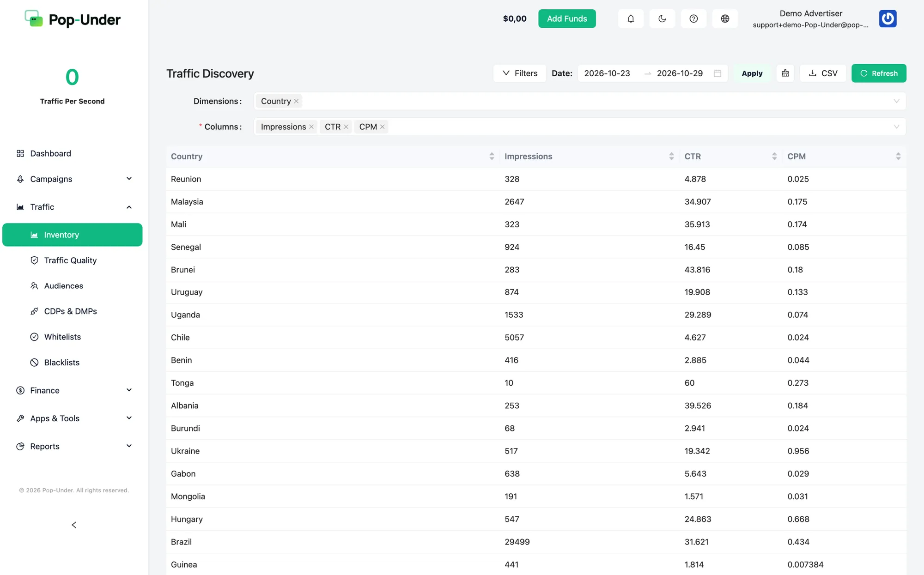Click the Campaigns rocket icon
The image size is (924, 575).
pyautogui.click(x=20, y=179)
